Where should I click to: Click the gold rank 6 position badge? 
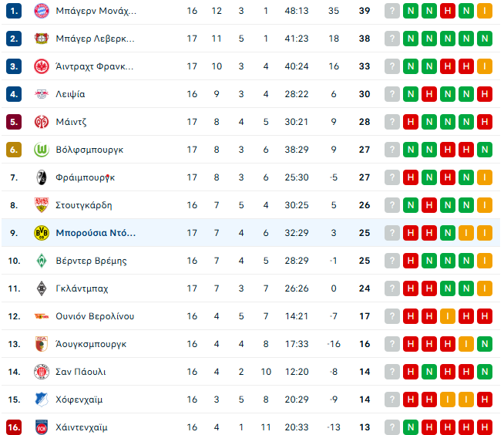14,150
